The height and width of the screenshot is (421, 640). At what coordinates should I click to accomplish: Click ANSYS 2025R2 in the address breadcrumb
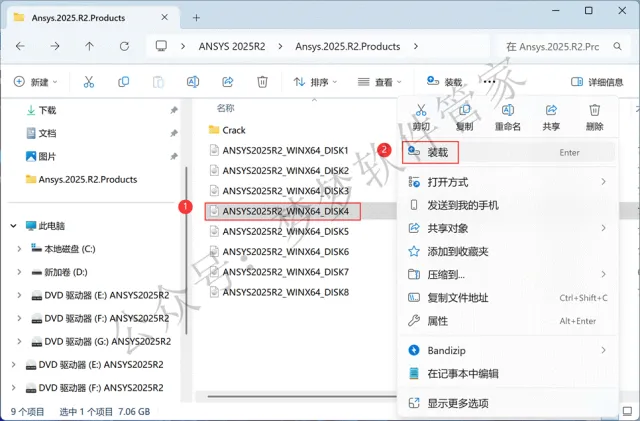(x=232, y=46)
